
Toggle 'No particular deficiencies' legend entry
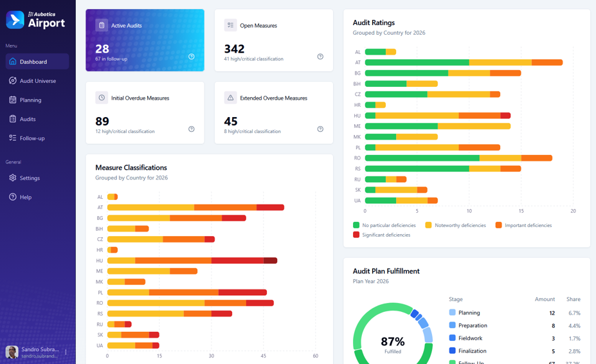coord(384,225)
